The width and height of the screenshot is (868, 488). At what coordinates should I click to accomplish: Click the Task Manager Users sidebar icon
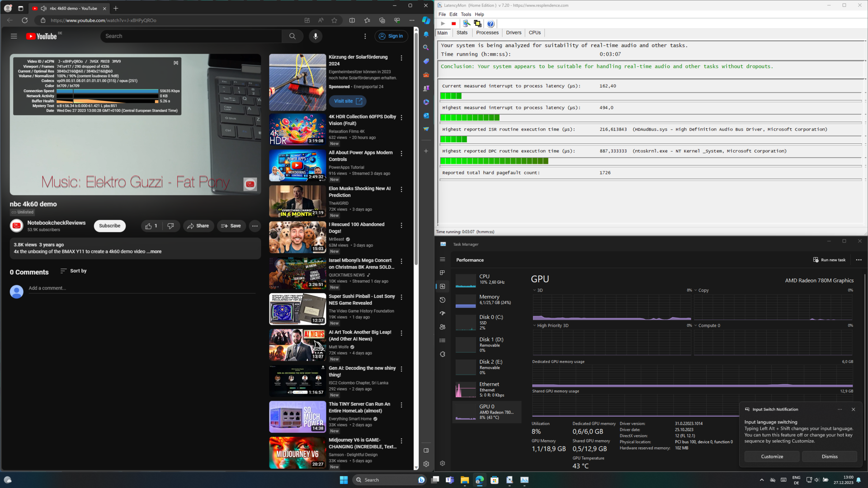443,327
